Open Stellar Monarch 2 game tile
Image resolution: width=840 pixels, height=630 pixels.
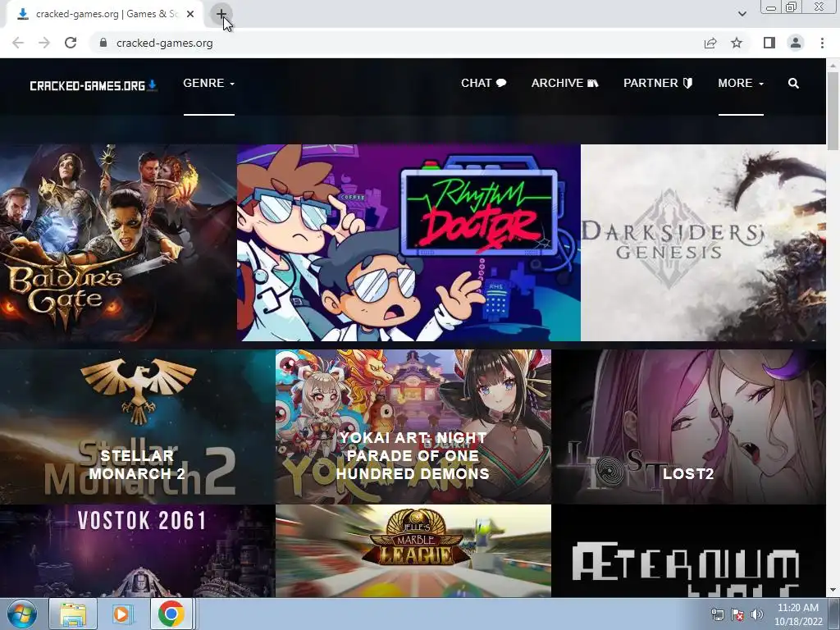click(x=137, y=427)
